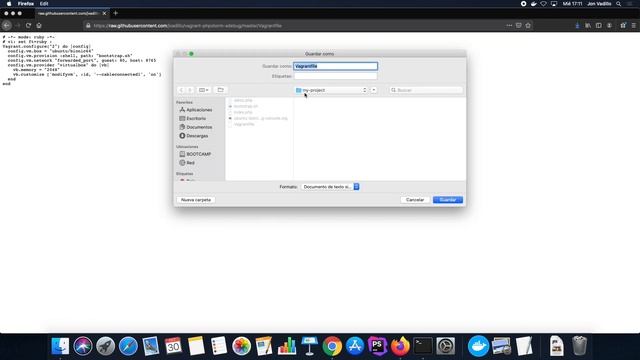Screen dimensions: 640x360
Task: Click the Cancelar button
Action: click(415, 200)
